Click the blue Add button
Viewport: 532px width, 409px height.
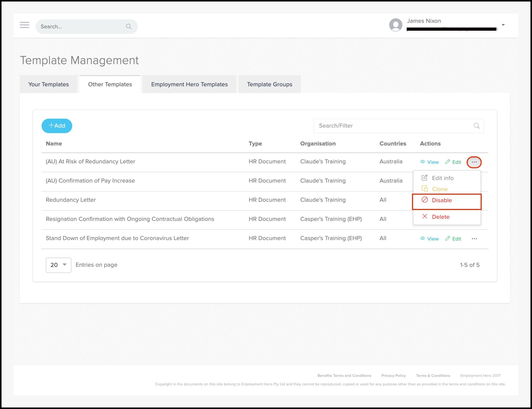tap(57, 126)
